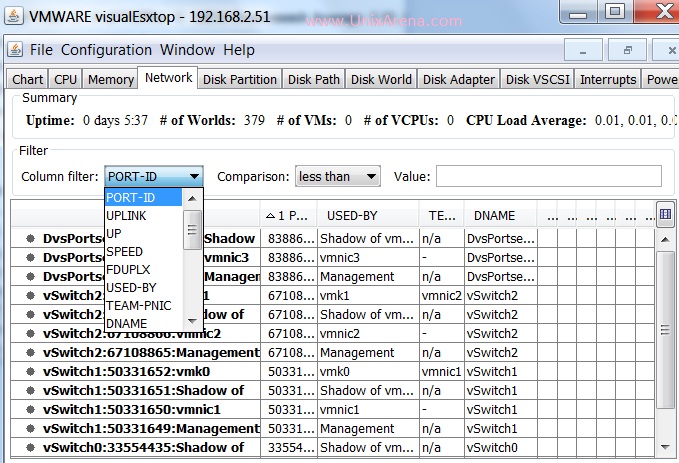Open the Configuration menu
The image size is (679, 463).
point(106,50)
